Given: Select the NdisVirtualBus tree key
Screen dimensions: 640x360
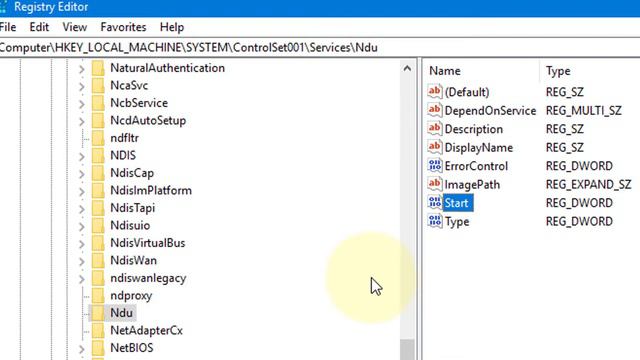Looking at the screenshot, I should (147, 243).
